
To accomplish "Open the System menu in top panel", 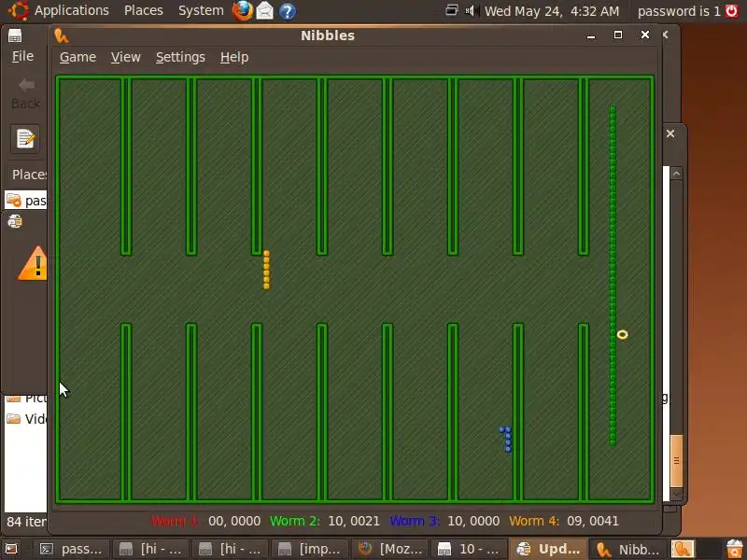I will pyautogui.click(x=201, y=10).
